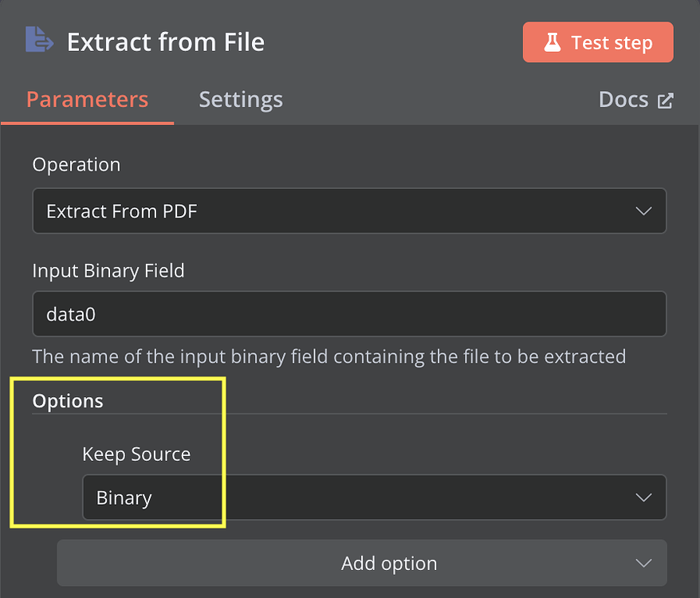This screenshot has width=700, height=598.
Task: Click the Extract from File title text
Action: pyautogui.click(x=165, y=41)
